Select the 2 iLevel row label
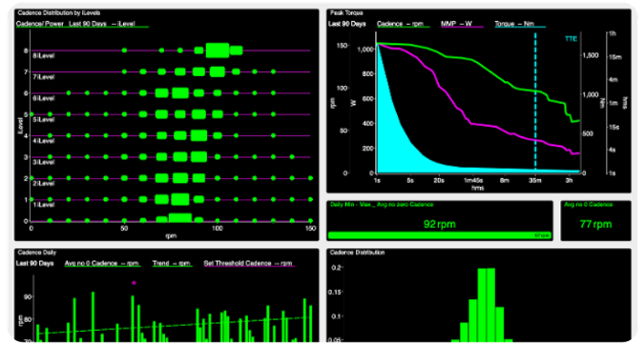 tap(44, 183)
